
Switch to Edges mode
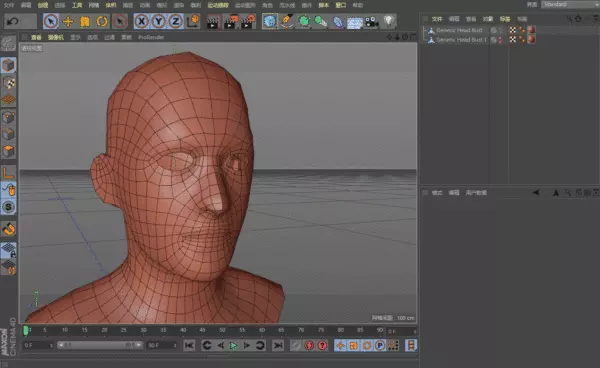(8, 135)
